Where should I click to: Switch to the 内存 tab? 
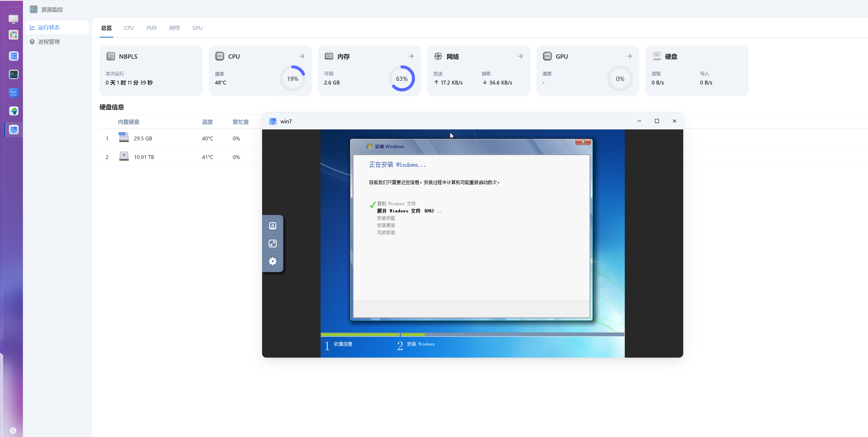coord(152,28)
